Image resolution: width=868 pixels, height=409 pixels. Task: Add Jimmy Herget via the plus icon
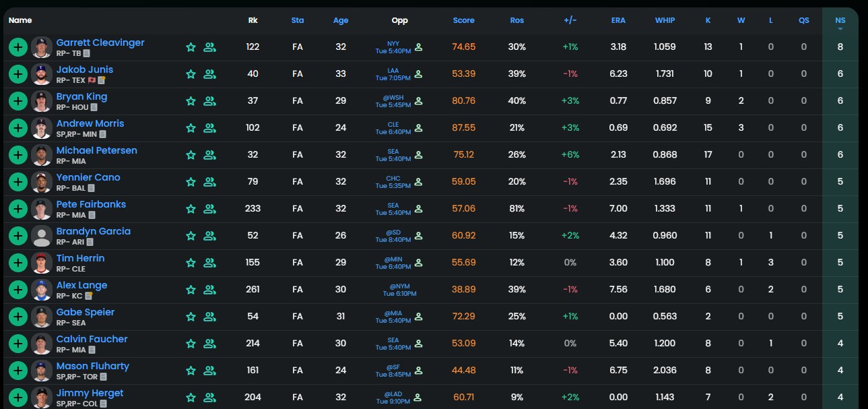(18, 398)
